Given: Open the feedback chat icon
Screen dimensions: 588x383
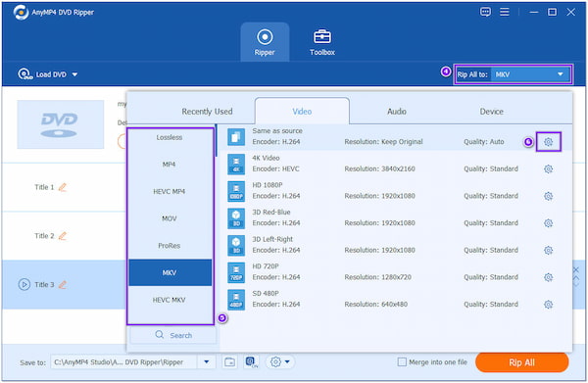Looking at the screenshot, I should 485,12.
